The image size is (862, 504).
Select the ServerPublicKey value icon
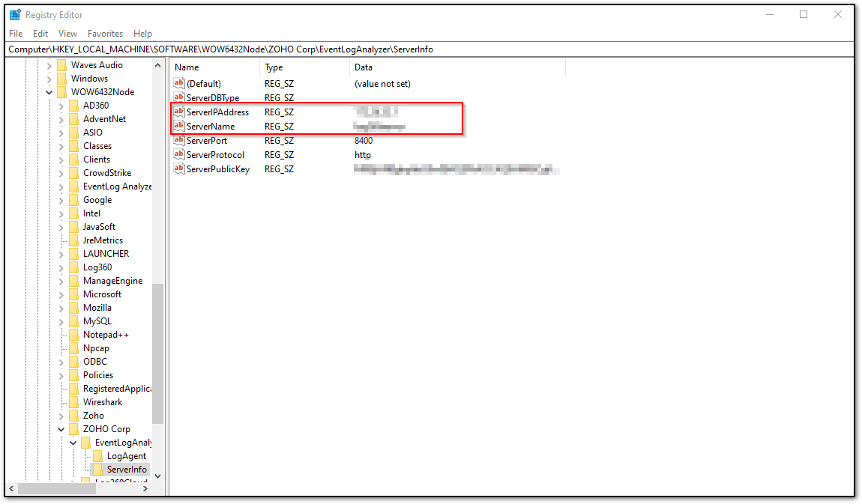tap(178, 168)
